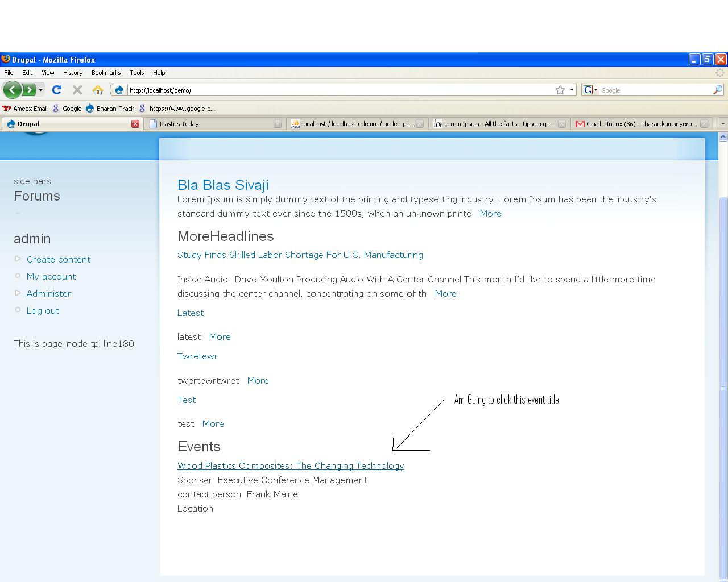The image size is (728, 582).
Task: Reload the page with the refresh icon
Action: coord(56,90)
